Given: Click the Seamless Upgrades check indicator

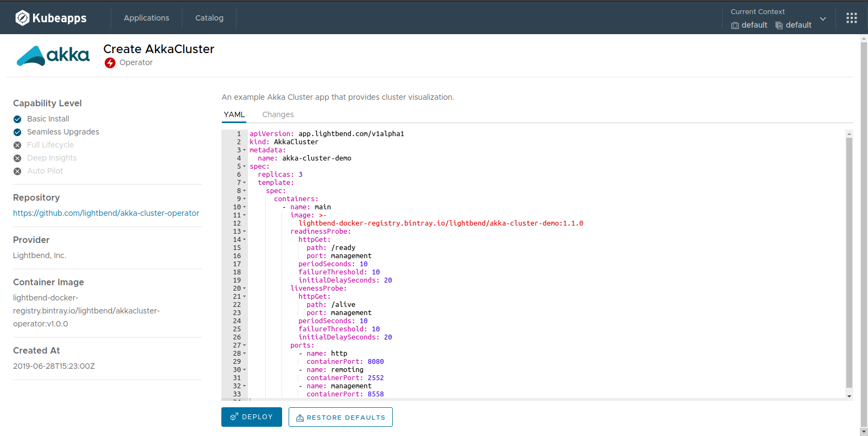Looking at the screenshot, I should click(17, 132).
